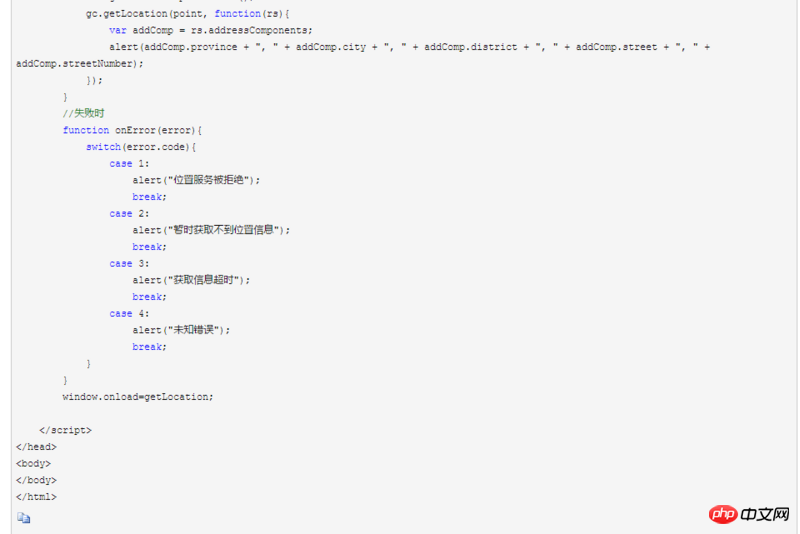Click the gc.getLocation(point, function(rs){ line
The height and width of the screenshot is (534, 800).
point(187,14)
